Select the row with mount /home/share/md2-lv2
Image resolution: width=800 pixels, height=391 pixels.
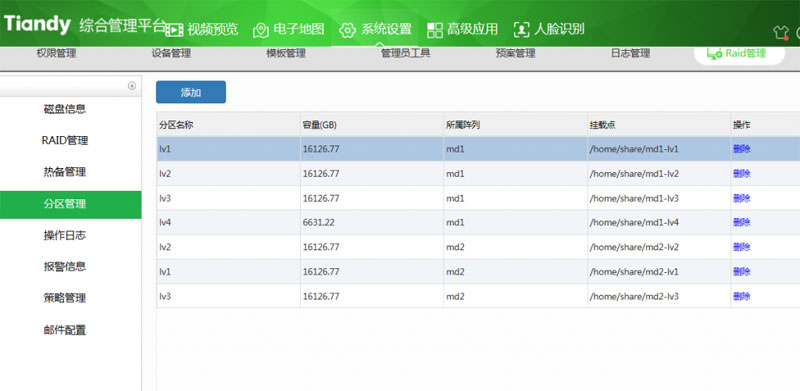click(x=478, y=247)
